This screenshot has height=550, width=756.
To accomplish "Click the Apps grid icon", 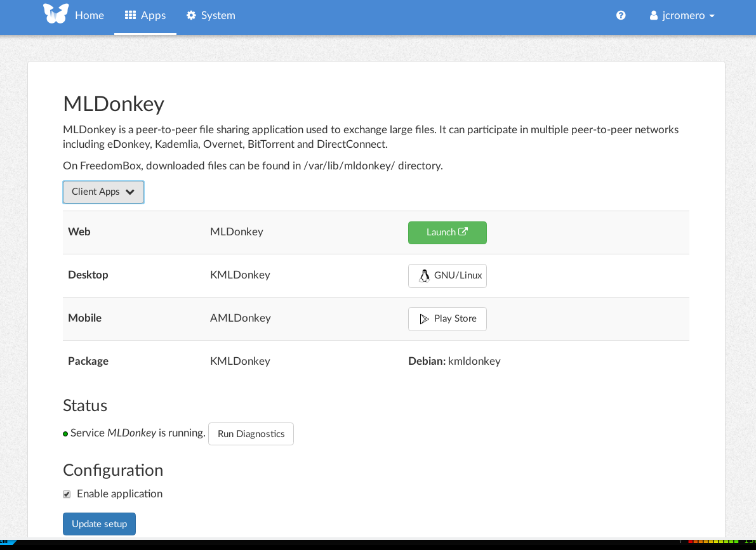I will [x=130, y=15].
